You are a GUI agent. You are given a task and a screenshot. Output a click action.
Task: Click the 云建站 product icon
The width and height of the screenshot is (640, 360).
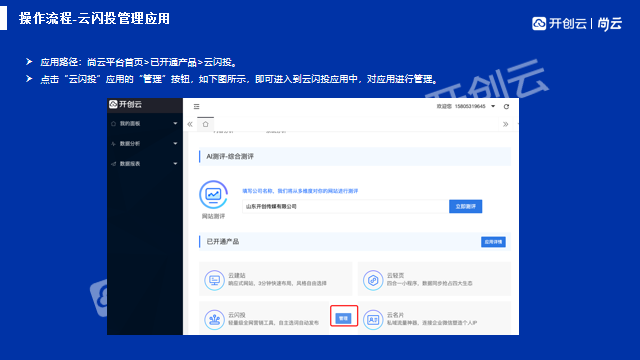pyautogui.click(x=214, y=280)
